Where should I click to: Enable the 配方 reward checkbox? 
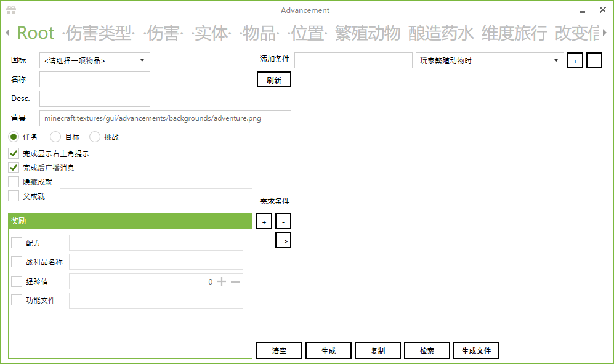[17, 243]
